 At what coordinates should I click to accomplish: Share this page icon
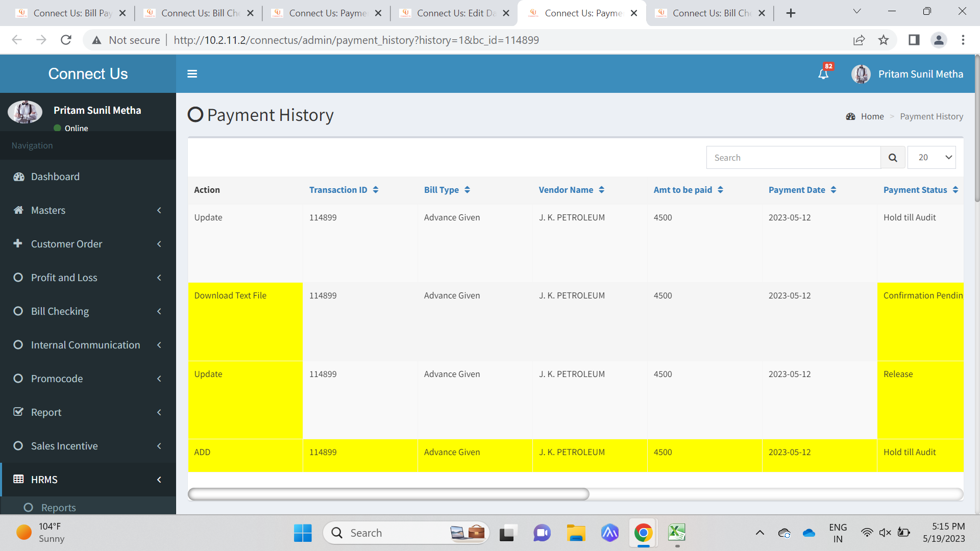click(859, 40)
